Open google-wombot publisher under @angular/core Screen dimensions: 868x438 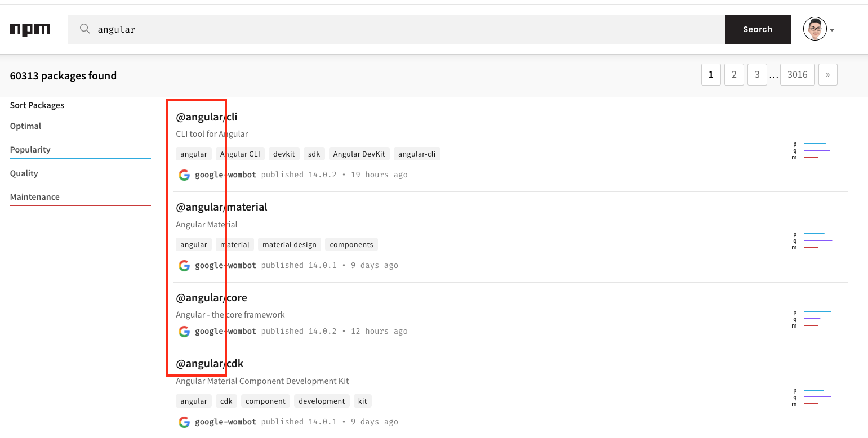(225, 331)
